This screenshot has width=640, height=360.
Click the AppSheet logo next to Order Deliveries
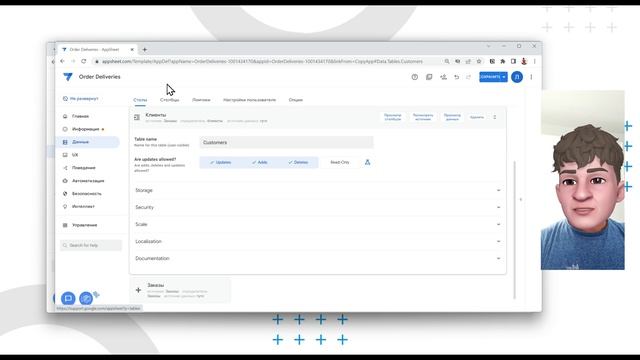(68, 77)
